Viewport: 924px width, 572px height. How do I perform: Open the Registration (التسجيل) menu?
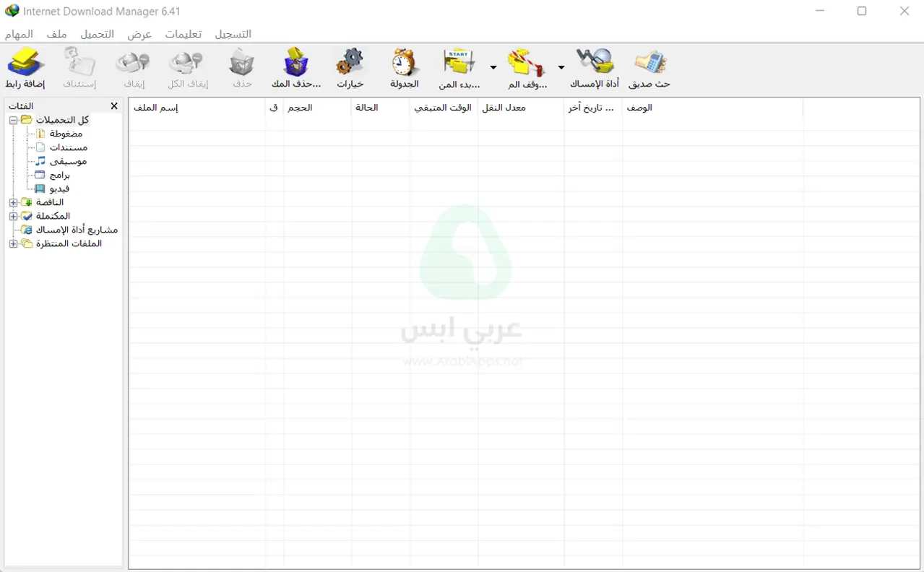coord(233,34)
